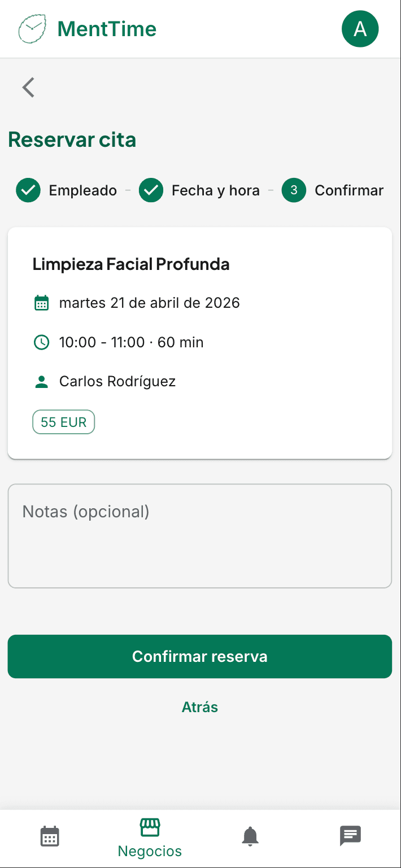This screenshot has width=401, height=868.
Task: Click the calendar icon beside the appointment date
Action: tap(41, 303)
